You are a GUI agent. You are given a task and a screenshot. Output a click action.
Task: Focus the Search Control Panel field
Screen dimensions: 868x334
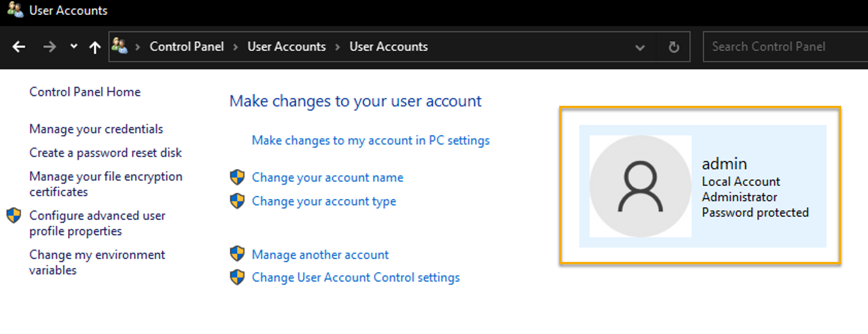(x=786, y=47)
